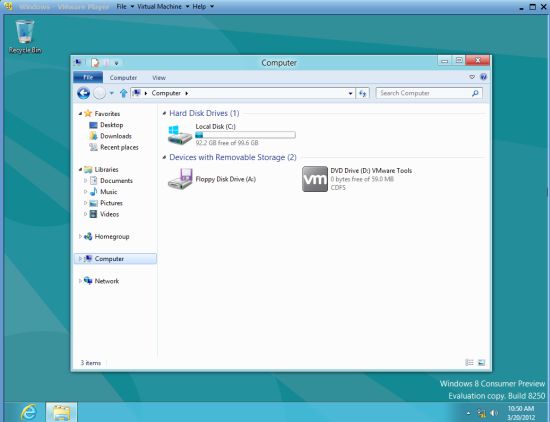
Task: Click the Properties quick access icon
Action: pyautogui.click(x=95, y=63)
